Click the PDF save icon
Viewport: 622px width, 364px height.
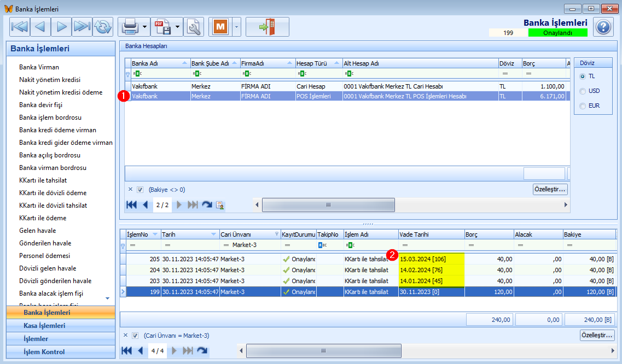[x=162, y=27]
